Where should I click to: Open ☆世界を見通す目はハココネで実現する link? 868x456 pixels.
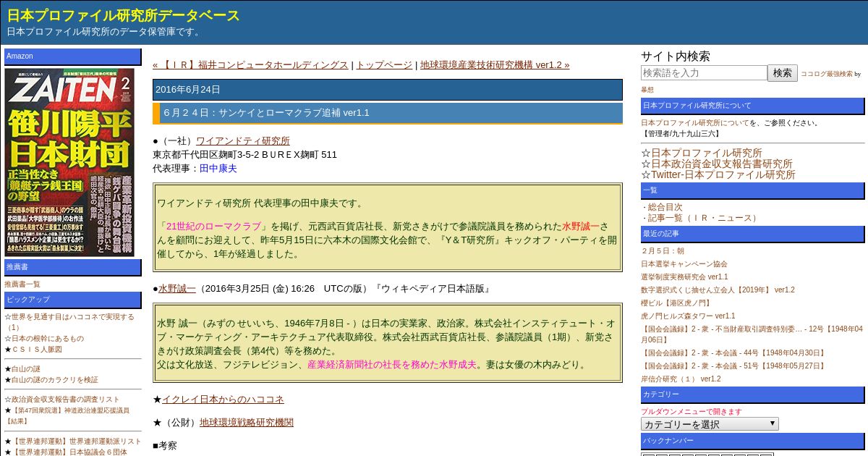69,322
